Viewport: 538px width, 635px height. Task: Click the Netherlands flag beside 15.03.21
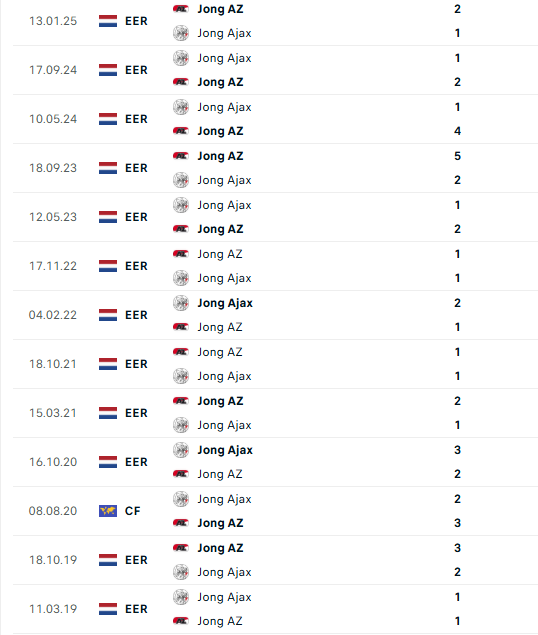click(108, 413)
